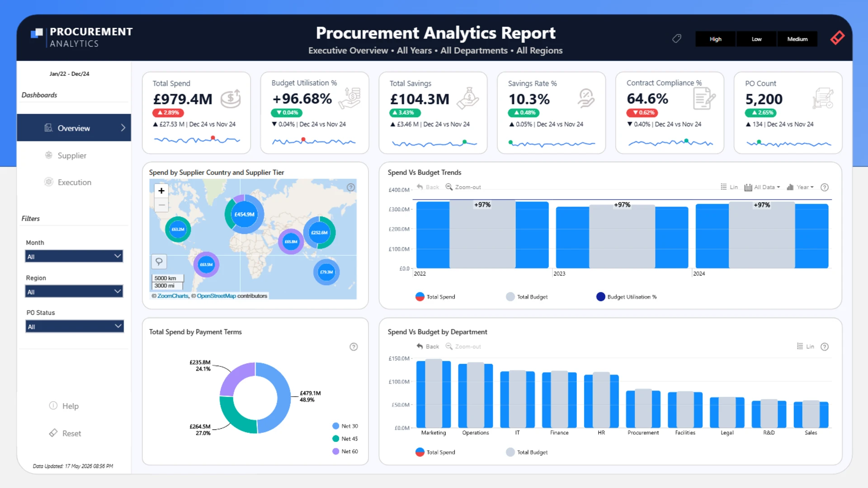
Task: Click the Budget Utilisation hand-money icon
Action: point(350,98)
